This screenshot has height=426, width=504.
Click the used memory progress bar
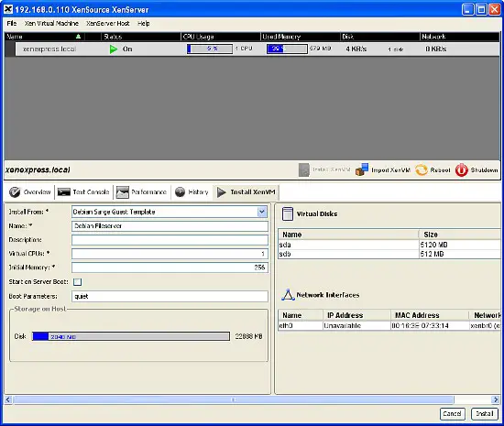(x=287, y=49)
